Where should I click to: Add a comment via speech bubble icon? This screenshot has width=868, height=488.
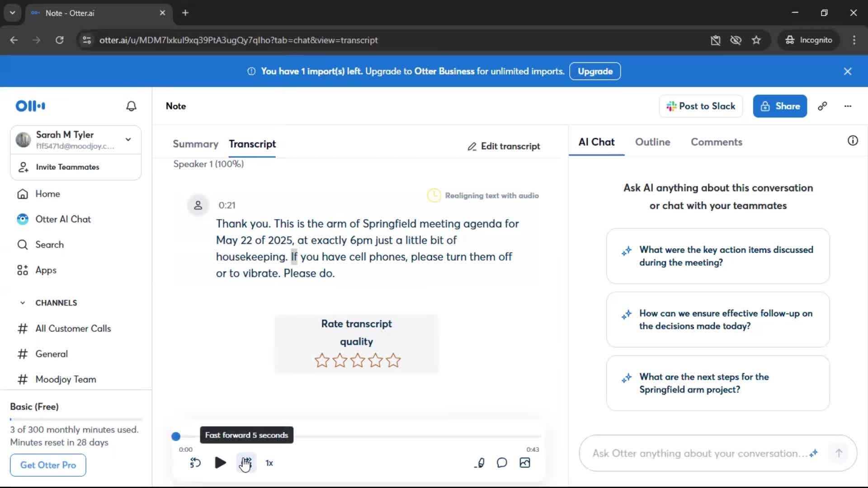click(x=502, y=463)
